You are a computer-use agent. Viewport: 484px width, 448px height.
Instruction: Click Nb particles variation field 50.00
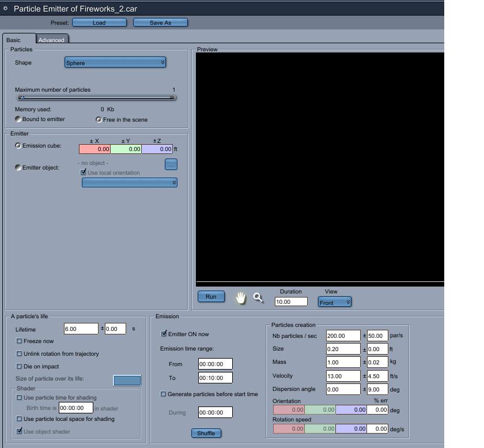pos(377,336)
